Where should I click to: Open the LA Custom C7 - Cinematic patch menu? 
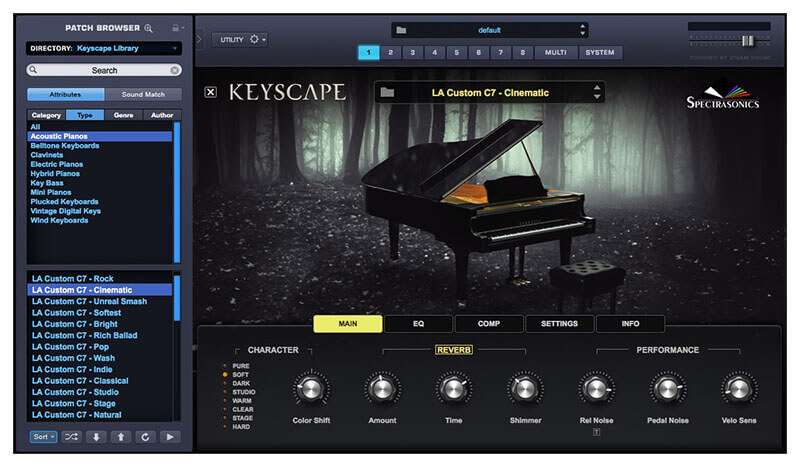coord(490,93)
